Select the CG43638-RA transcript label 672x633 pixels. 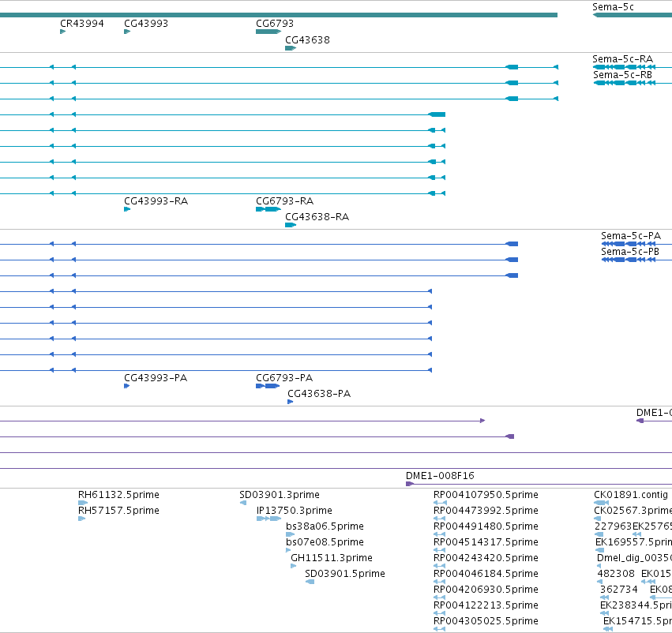tap(317, 217)
